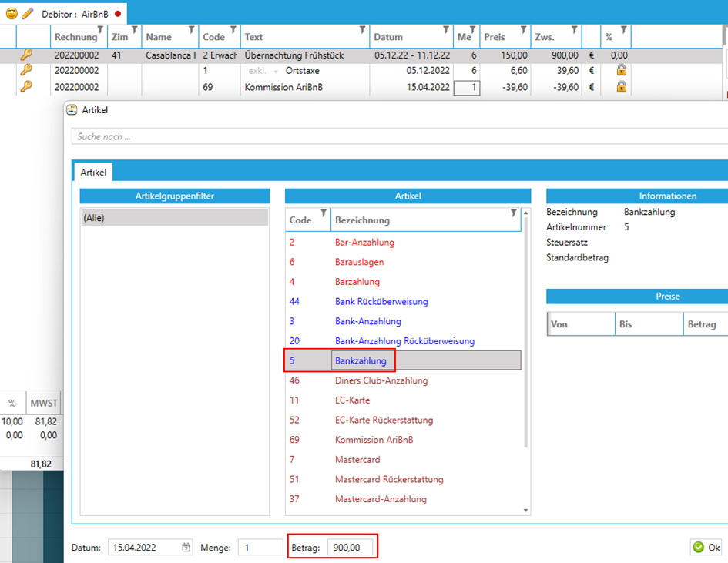The height and width of the screenshot is (563, 728).
Task: Click into the Betrag input field
Action: pyautogui.click(x=351, y=548)
